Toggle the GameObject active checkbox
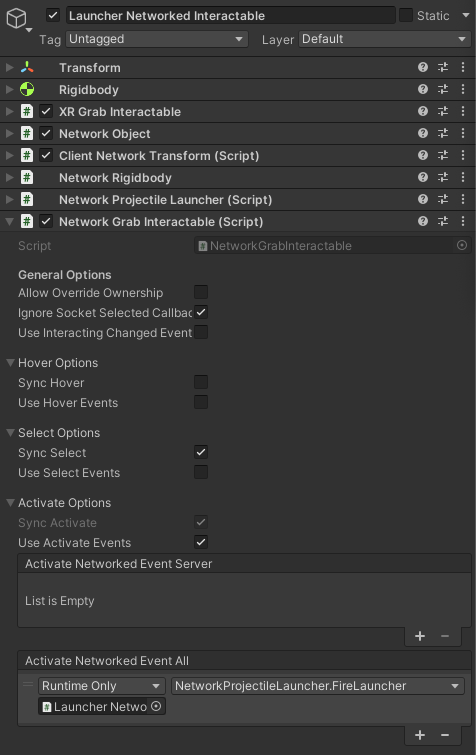Screen dimensions: 476x755 tap(53, 15)
